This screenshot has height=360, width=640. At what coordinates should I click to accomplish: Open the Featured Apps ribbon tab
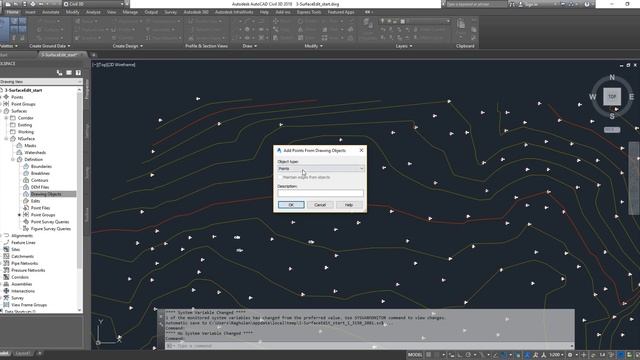pyautogui.click(x=341, y=12)
